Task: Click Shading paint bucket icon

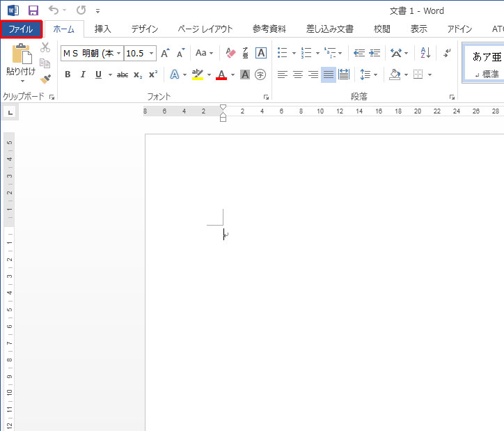Action: [x=395, y=75]
